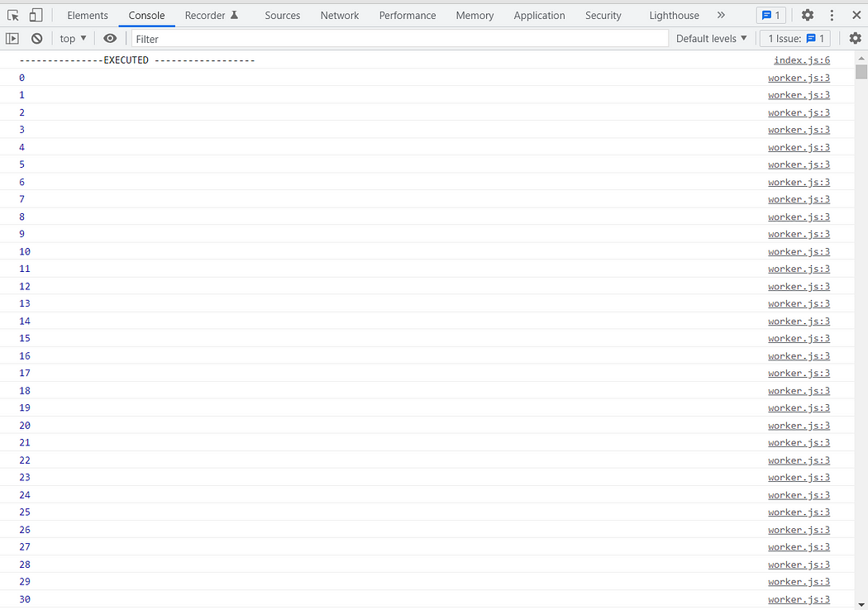Toggle the device toolbar icon
Image resolution: width=868 pixels, height=610 pixels.
tap(36, 16)
